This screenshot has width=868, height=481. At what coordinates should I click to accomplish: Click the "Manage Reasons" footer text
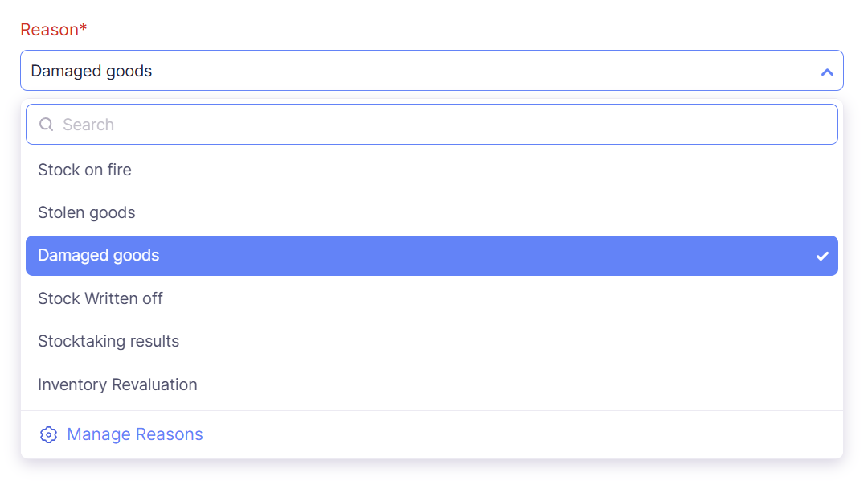point(135,434)
